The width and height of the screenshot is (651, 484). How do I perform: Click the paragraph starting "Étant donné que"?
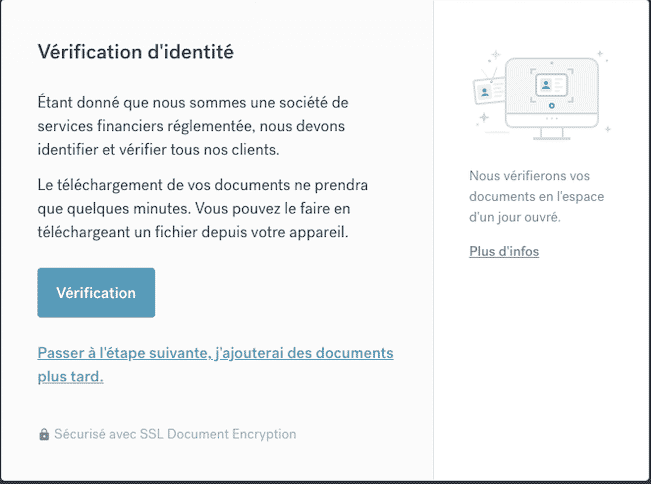193,126
